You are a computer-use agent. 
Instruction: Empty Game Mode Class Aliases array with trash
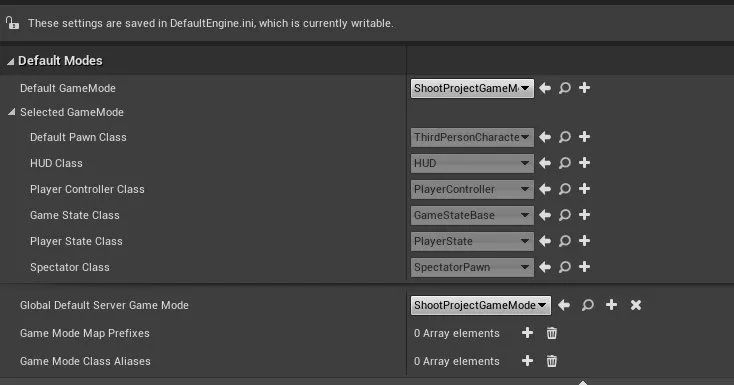point(552,361)
